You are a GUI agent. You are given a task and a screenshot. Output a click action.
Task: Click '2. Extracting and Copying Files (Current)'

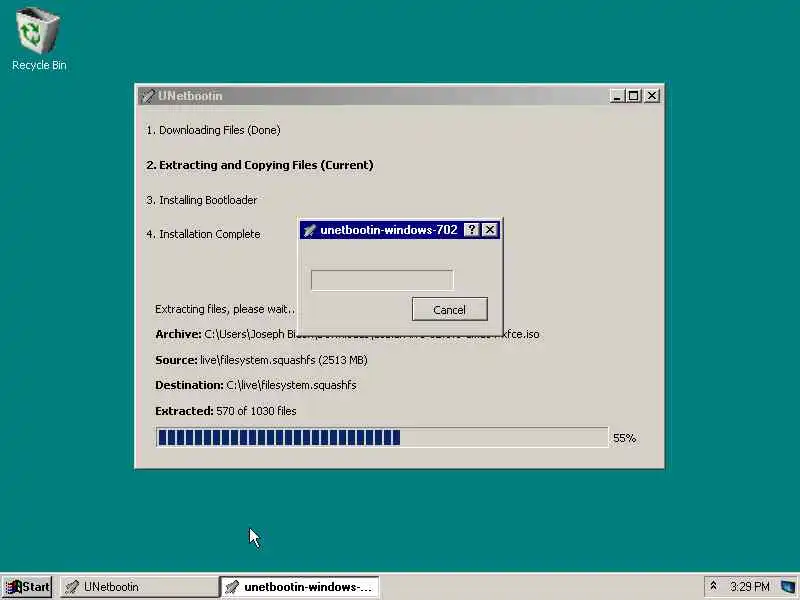(x=260, y=165)
